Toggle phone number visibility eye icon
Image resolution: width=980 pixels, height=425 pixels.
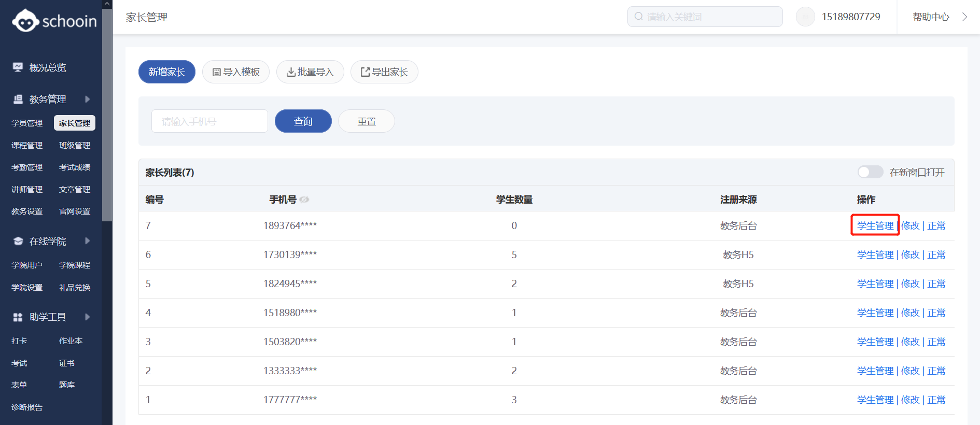pyautogui.click(x=304, y=200)
